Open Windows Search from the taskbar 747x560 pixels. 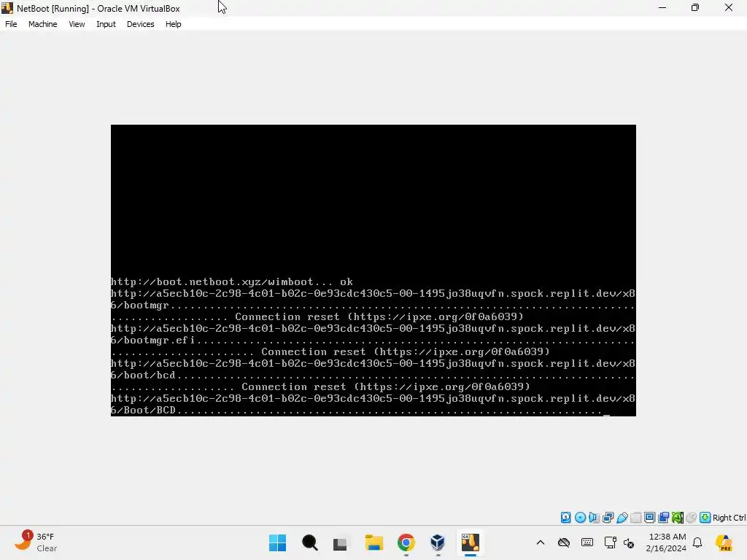309,542
